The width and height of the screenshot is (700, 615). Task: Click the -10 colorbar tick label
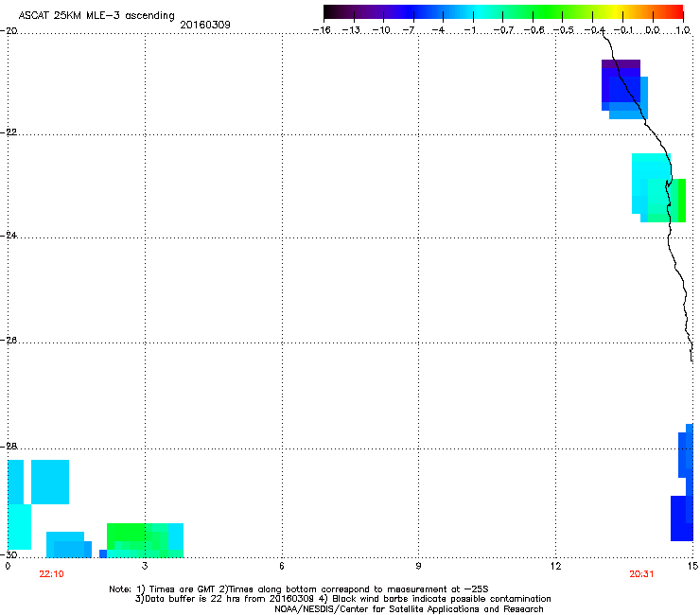point(381,30)
